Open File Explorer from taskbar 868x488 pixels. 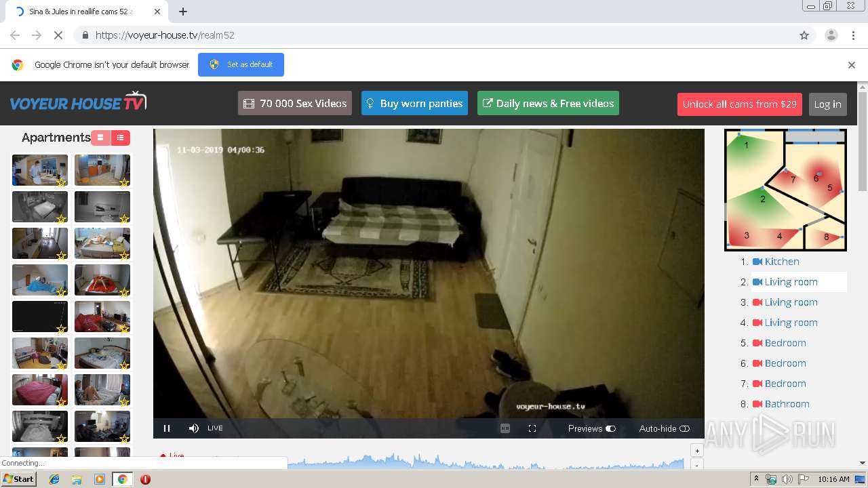click(77, 479)
